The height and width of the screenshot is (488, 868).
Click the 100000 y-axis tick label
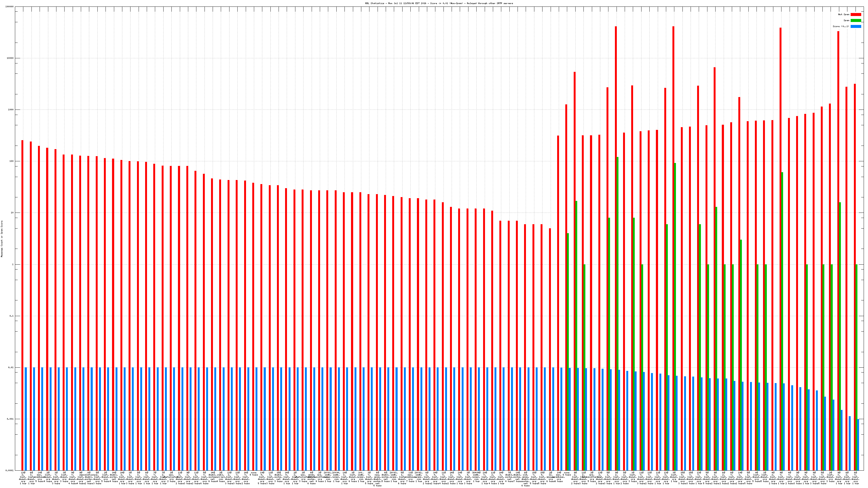(x=9, y=7)
